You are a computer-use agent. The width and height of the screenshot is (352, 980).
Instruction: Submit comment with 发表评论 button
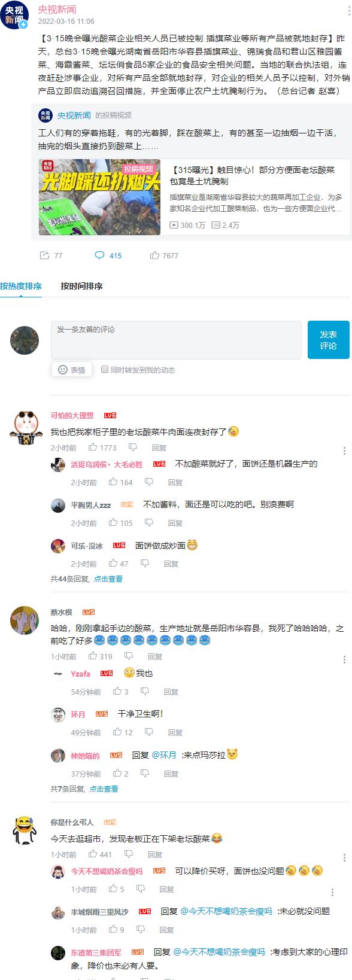pyautogui.click(x=328, y=340)
